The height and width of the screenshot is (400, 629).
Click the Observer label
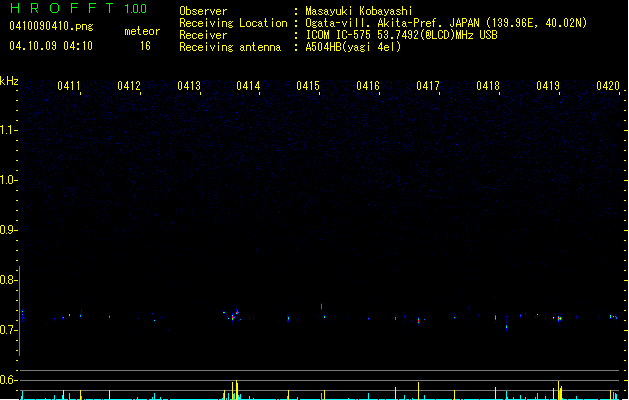(x=203, y=11)
